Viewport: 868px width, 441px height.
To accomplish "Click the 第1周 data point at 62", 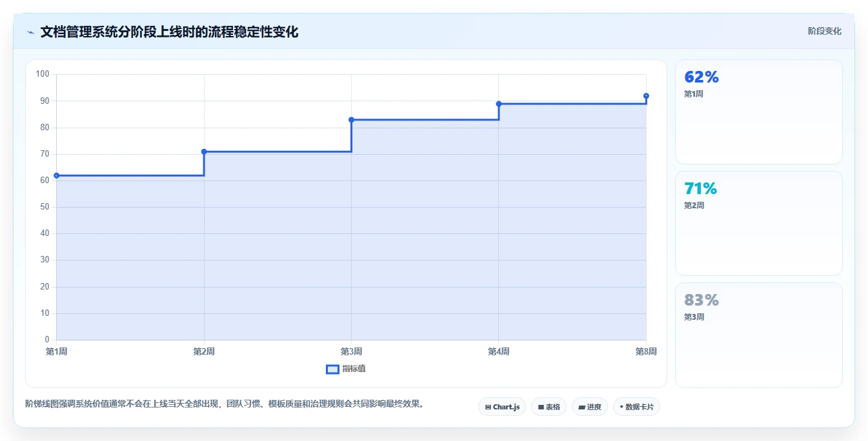I will pos(57,175).
